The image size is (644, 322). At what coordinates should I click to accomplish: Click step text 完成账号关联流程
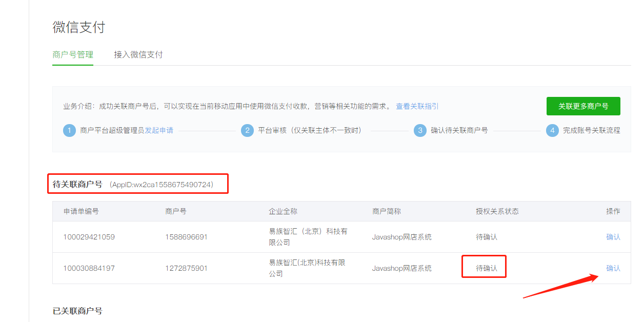[592, 130]
